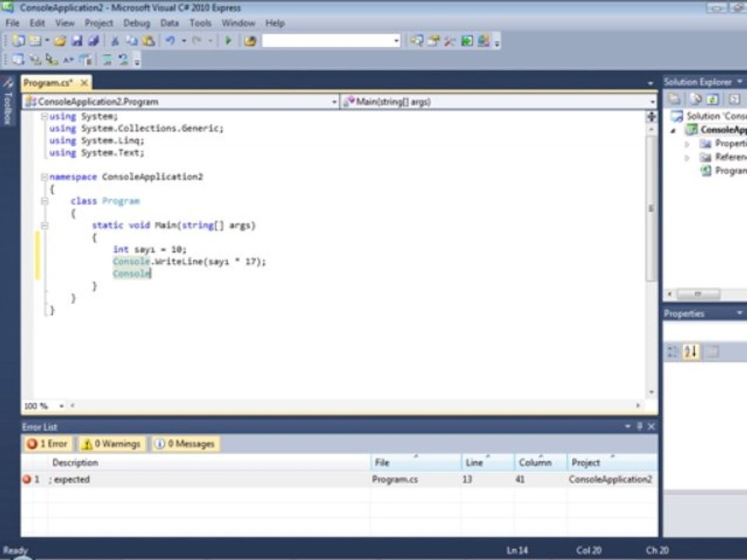
Task: Open the Project menu
Action: 99,23
